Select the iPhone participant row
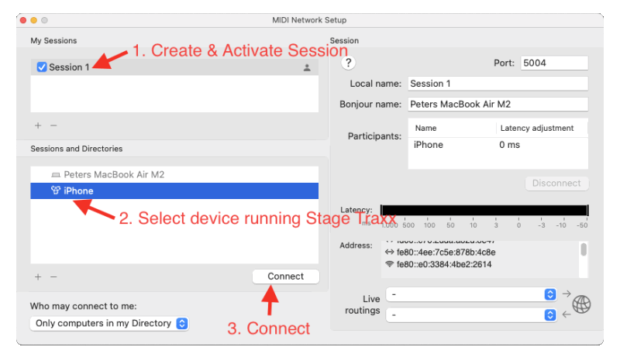This screenshot has height=364, width=620. coord(498,145)
